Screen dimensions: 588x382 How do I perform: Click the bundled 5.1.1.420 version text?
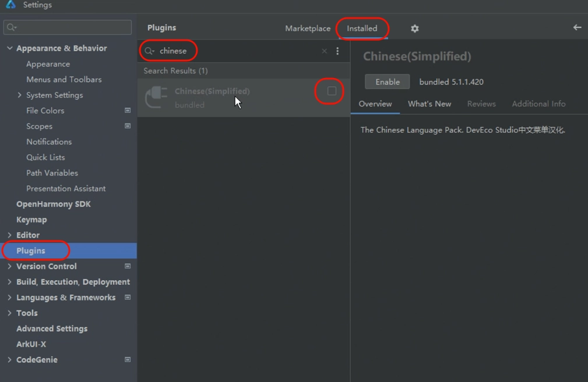(x=451, y=82)
